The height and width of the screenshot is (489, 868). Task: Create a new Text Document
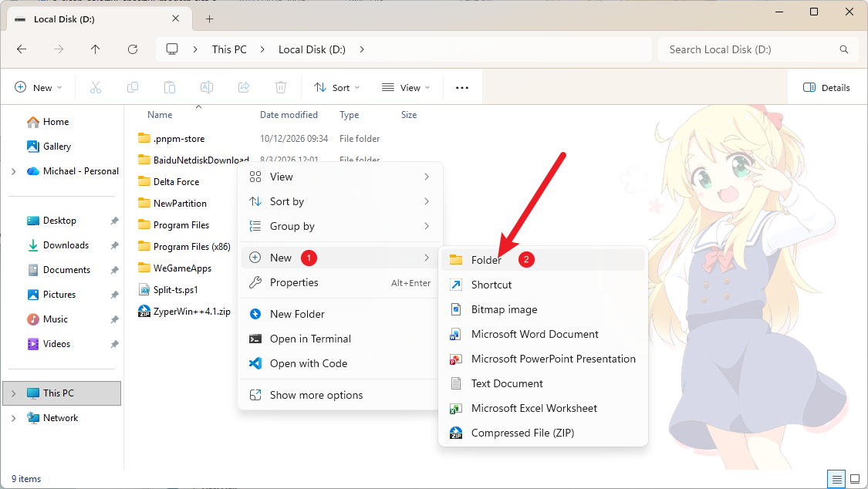543,383
